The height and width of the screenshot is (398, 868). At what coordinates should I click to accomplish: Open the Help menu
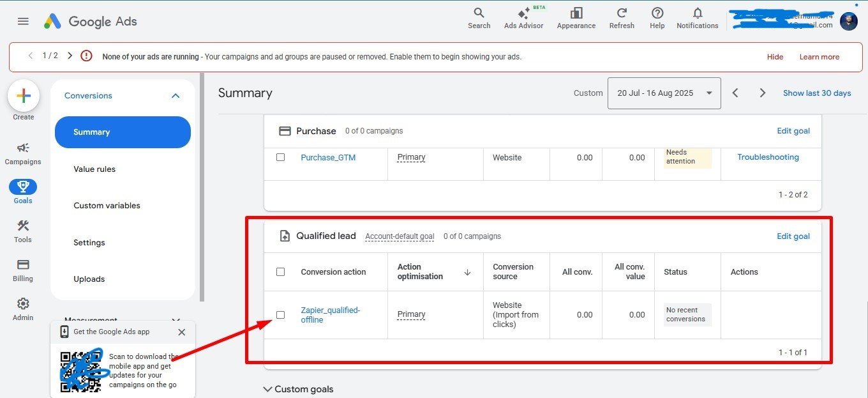(x=657, y=18)
